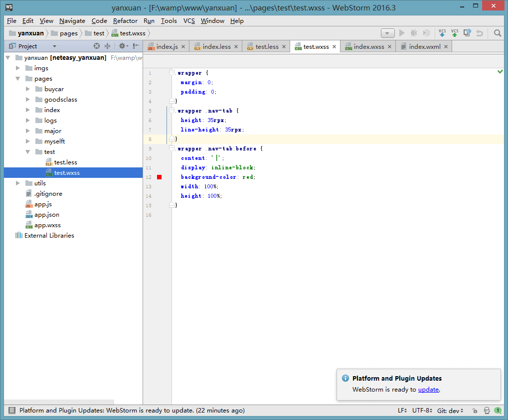Click VCS Update Project icon
The height and width of the screenshot is (420, 508).
coord(442,33)
